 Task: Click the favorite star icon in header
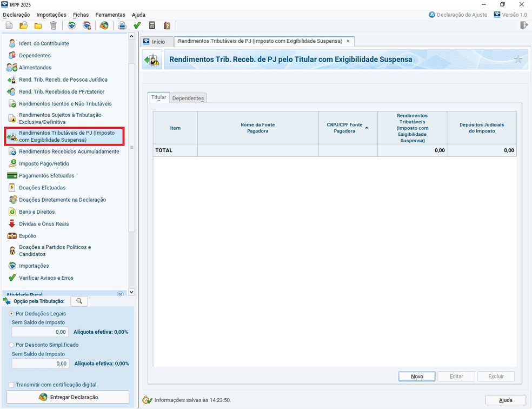pos(518,60)
